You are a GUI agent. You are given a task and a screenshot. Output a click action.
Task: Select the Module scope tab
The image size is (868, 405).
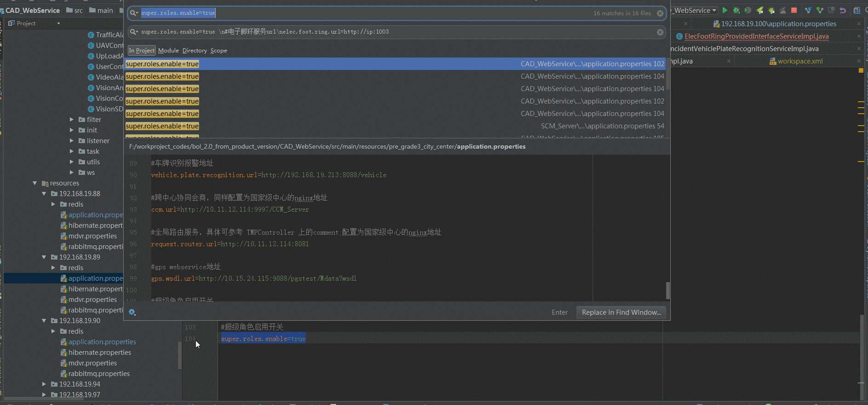168,51
